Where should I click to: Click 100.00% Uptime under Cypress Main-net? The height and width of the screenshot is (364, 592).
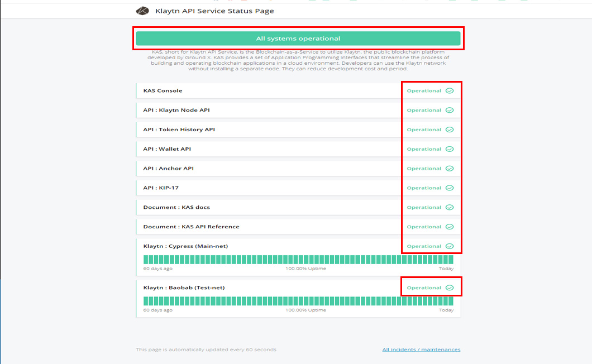[306, 269]
